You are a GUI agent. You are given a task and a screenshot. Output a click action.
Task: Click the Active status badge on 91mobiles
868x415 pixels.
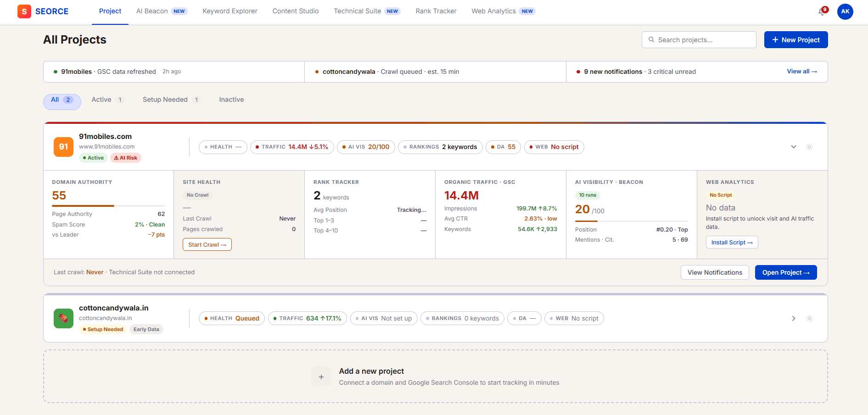pyautogui.click(x=93, y=158)
